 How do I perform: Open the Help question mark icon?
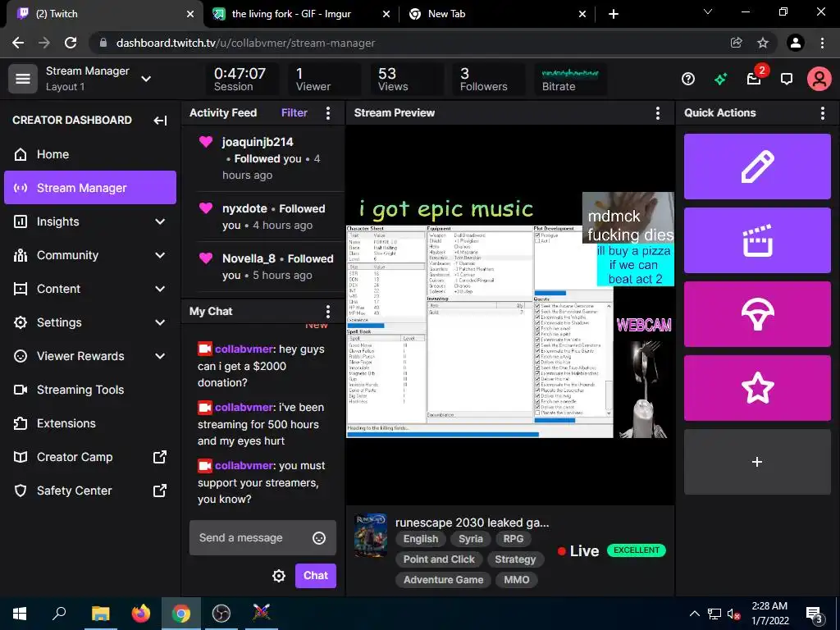[x=688, y=80]
